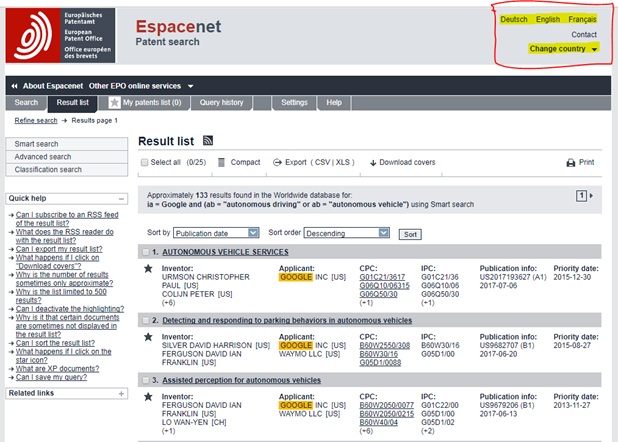The width and height of the screenshot is (618, 442).
Task: Star the Detecting and responding to parking result
Action: 148,337
